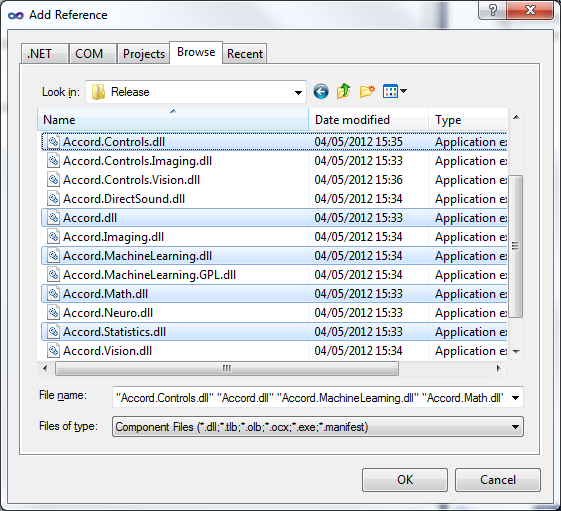
Task: Select the Accord.Neuro.dll file name
Action: pyautogui.click(x=108, y=312)
